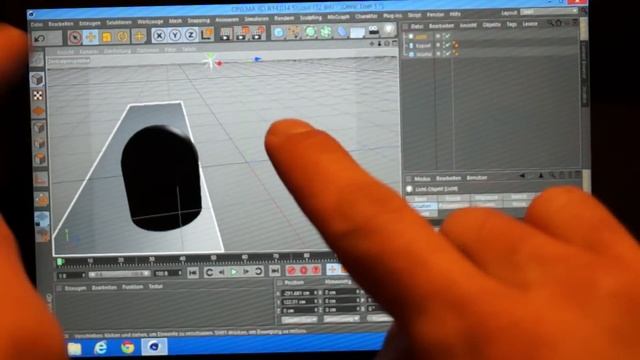Select the Kapsel object in the object list

coord(423,45)
